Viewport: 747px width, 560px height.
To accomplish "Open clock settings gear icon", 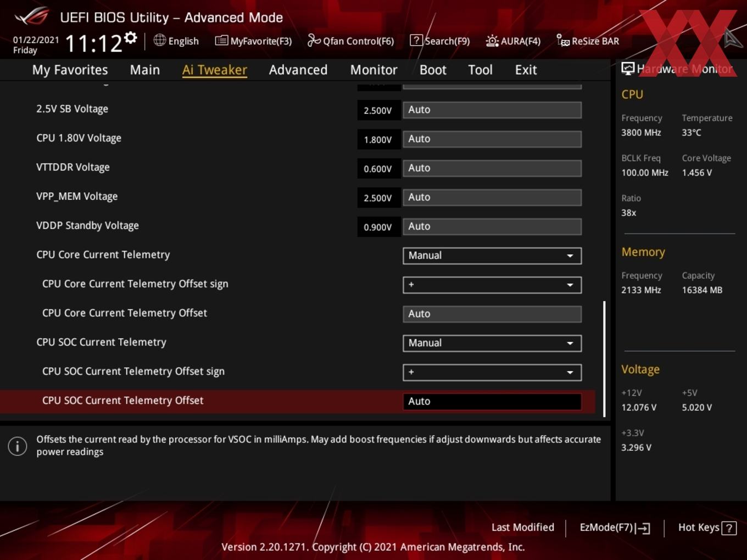I will click(131, 37).
